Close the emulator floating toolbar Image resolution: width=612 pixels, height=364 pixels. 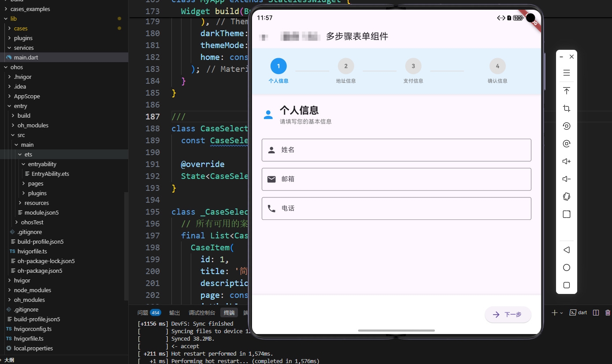(x=571, y=57)
